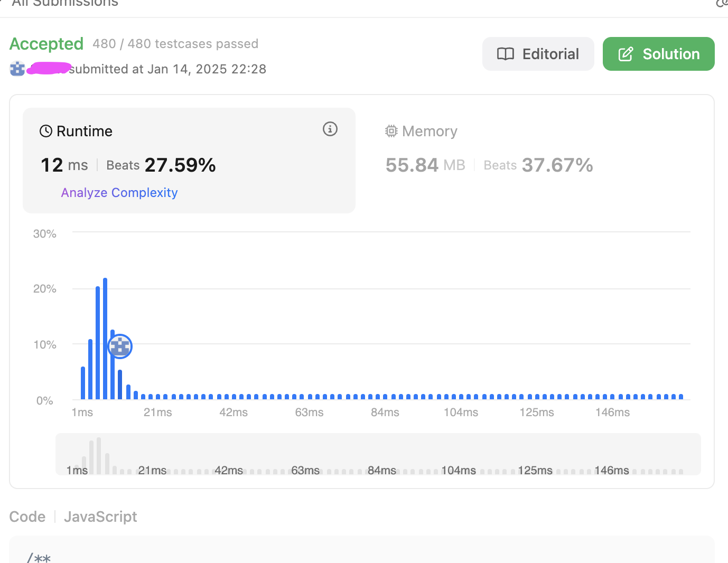Click the '84ms' label on main chart axis

click(x=385, y=412)
